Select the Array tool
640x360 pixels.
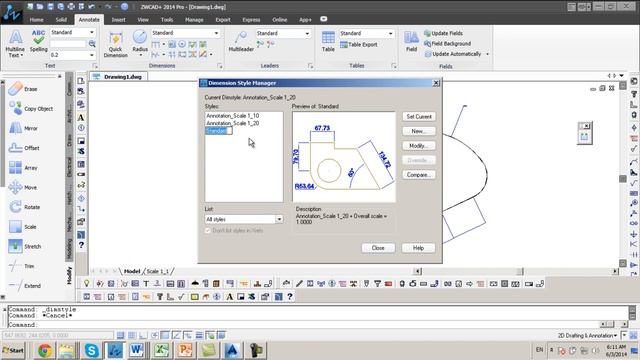coord(23,167)
